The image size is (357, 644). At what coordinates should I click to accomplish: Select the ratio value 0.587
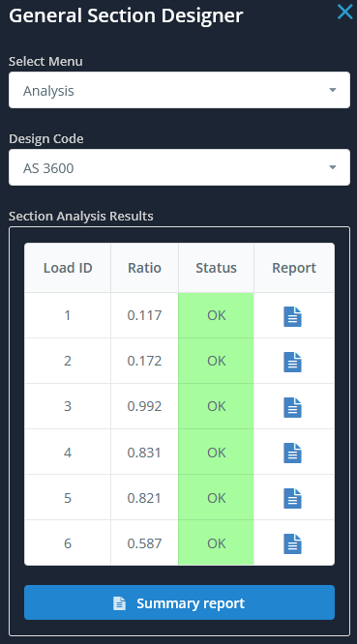tap(144, 543)
